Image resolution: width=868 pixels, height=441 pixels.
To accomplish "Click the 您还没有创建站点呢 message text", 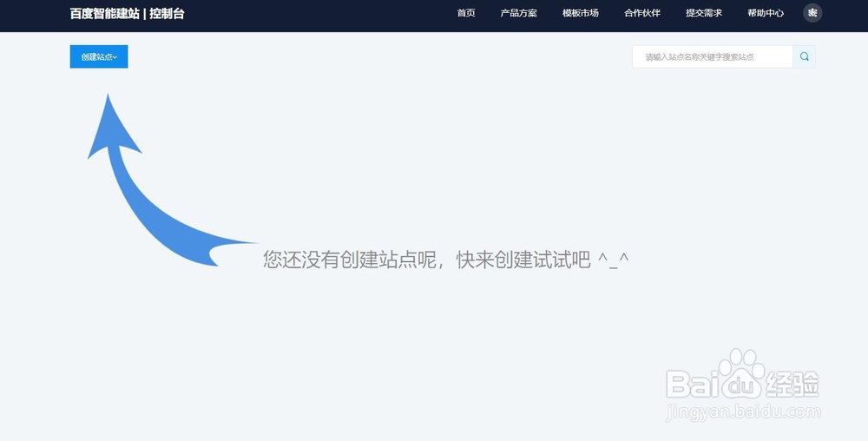I will (446, 259).
